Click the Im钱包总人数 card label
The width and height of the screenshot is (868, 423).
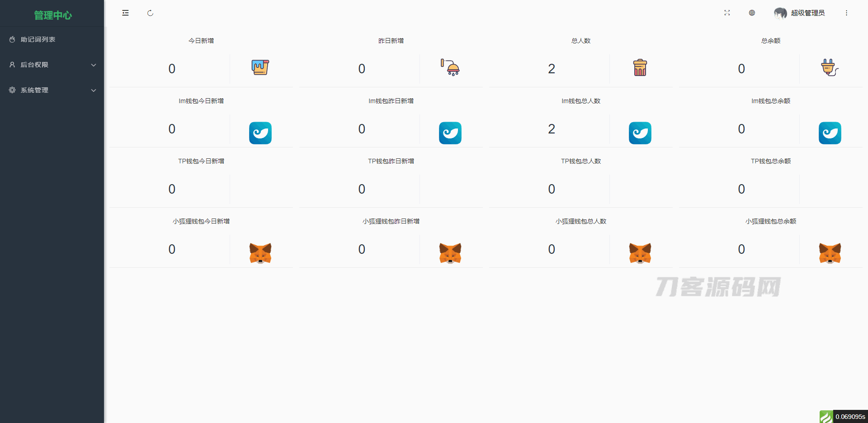(x=581, y=101)
